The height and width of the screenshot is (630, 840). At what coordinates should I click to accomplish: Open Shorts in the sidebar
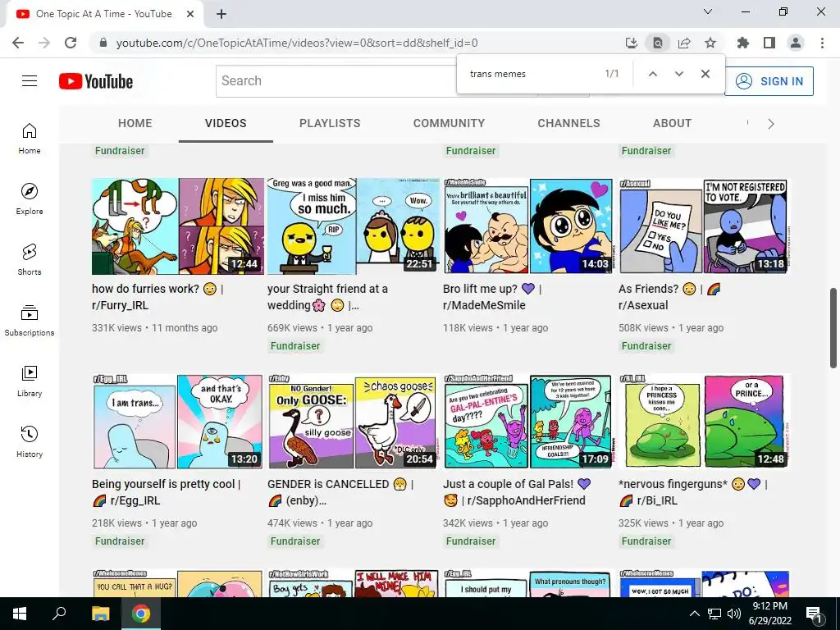point(30,260)
